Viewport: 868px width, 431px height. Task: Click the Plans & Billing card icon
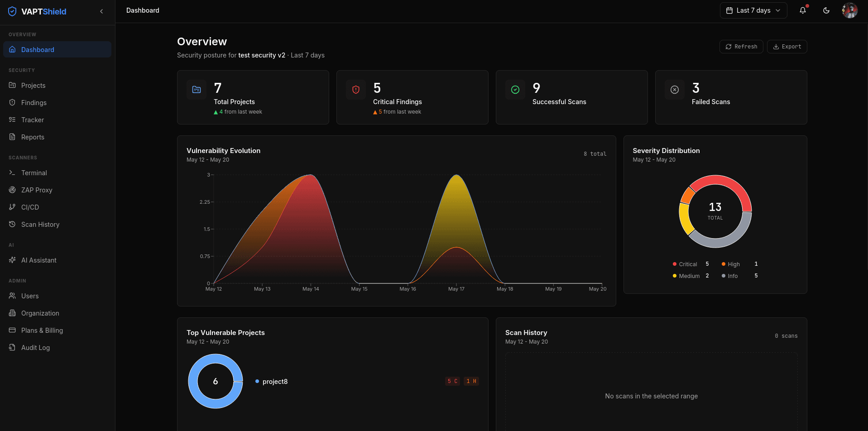pos(12,330)
